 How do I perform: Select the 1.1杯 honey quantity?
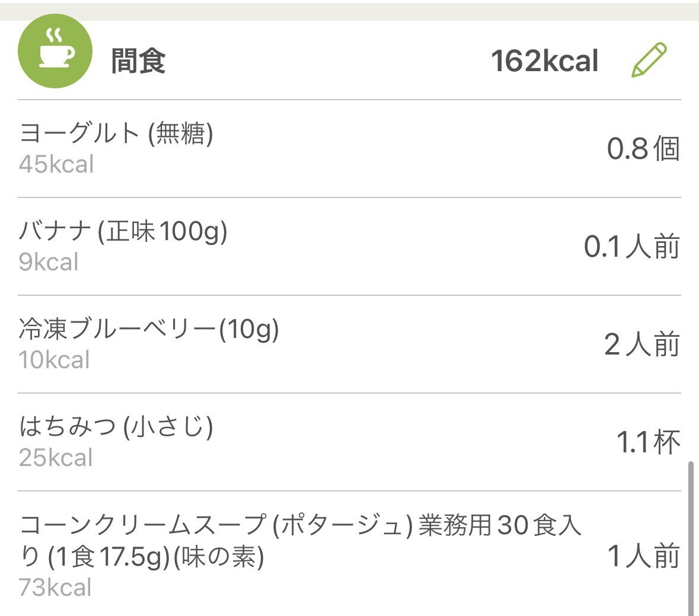click(x=648, y=442)
